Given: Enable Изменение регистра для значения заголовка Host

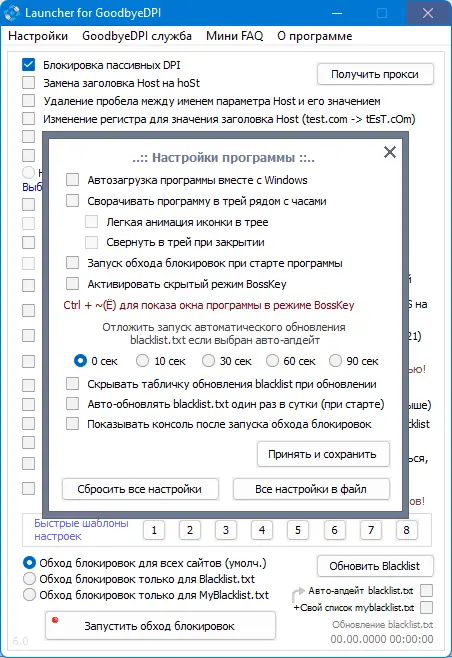Looking at the screenshot, I should (29, 119).
